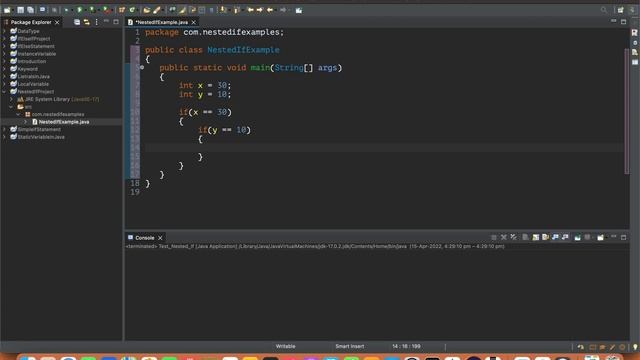The width and height of the screenshot is (640, 360).
Task: Click the fold marker beside main method
Action: (x=142, y=67)
